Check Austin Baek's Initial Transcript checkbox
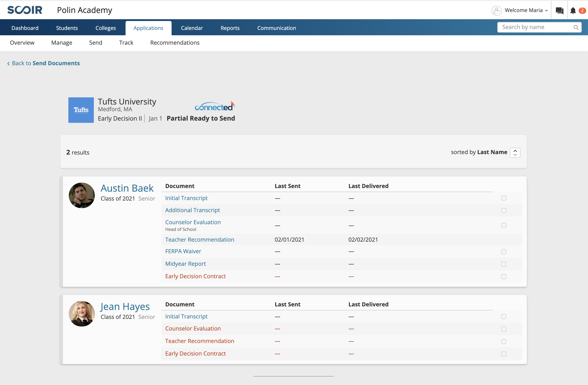The image size is (588, 385). click(x=504, y=198)
